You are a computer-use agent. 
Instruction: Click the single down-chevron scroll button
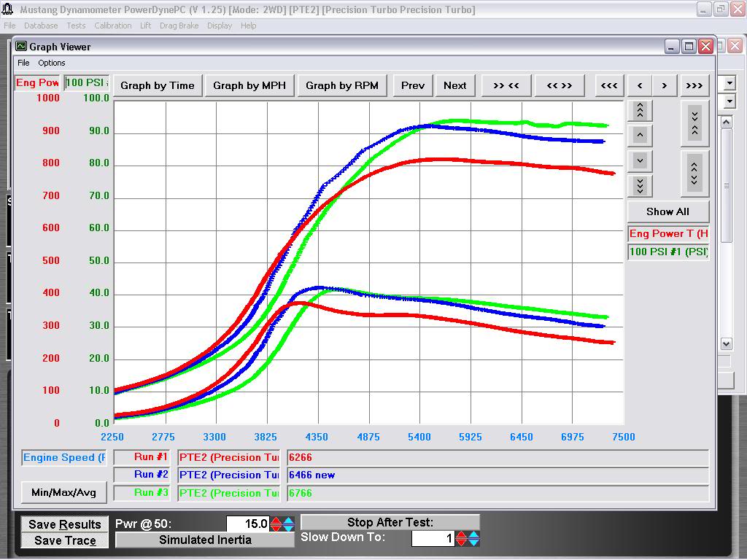[640, 160]
